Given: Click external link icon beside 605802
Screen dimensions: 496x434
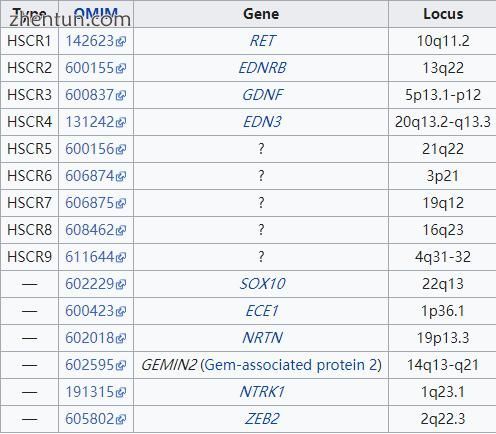Looking at the screenshot, I should (121, 419).
